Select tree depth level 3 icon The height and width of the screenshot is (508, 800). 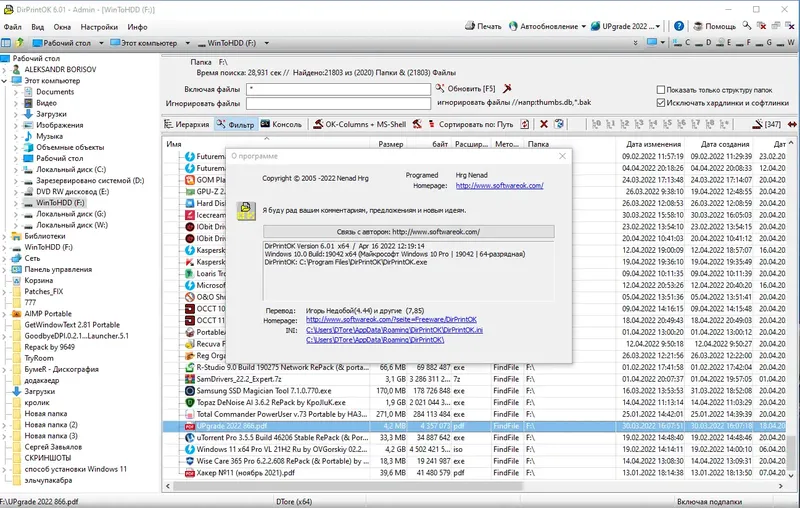(639, 124)
